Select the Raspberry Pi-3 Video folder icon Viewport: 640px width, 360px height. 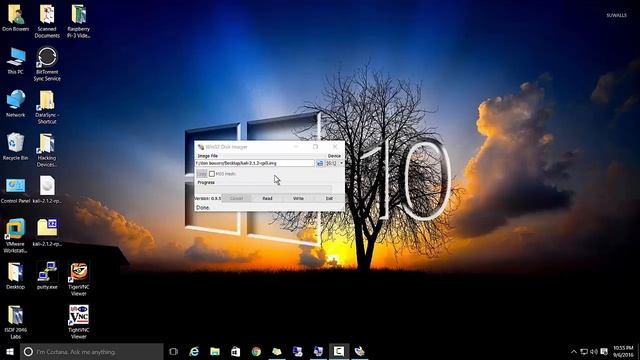click(x=78, y=21)
